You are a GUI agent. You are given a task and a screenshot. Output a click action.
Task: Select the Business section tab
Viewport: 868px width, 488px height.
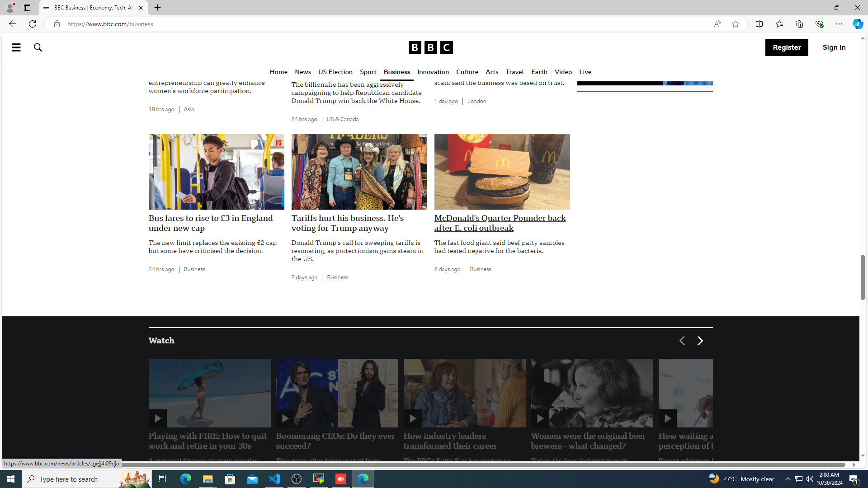pyautogui.click(x=397, y=72)
